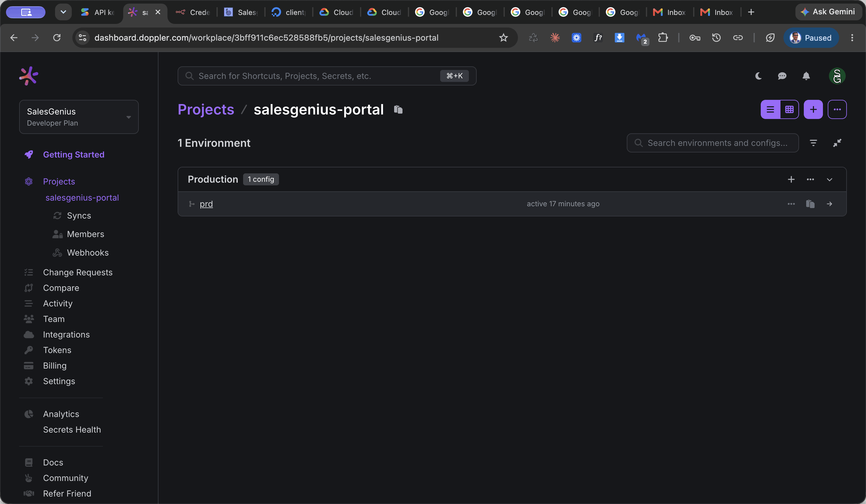Collapse all environments with the arrows icon
Image resolution: width=866 pixels, height=504 pixels.
coord(837,143)
